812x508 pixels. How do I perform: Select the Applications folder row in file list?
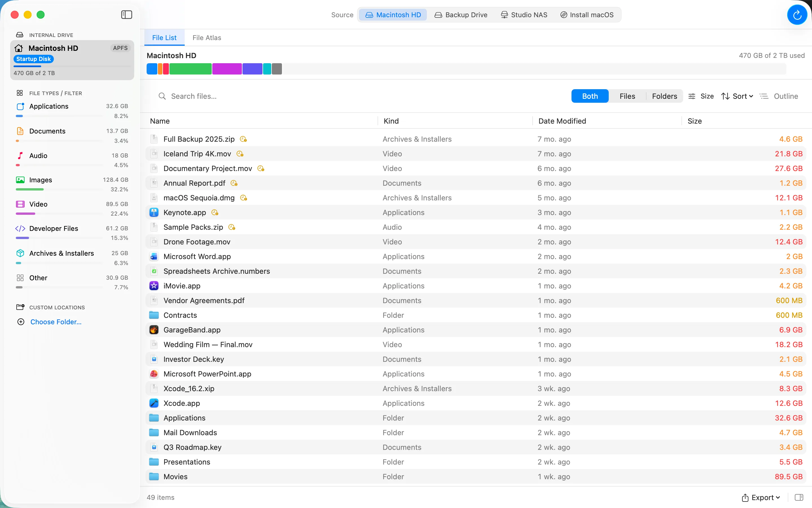coord(476,418)
